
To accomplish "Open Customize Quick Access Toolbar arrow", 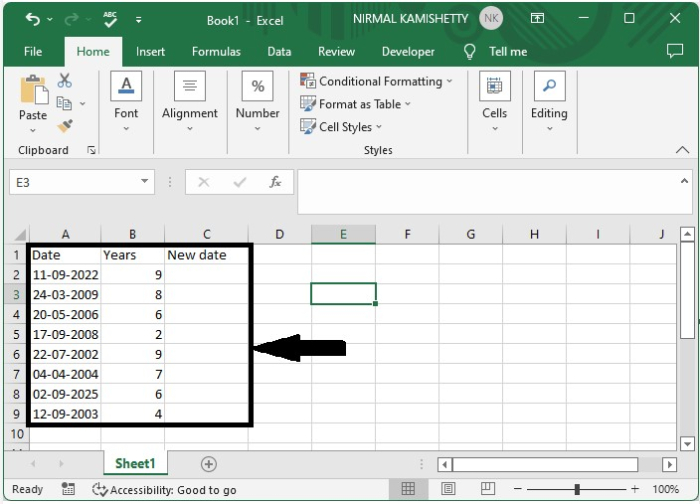I will tap(138, 20).
